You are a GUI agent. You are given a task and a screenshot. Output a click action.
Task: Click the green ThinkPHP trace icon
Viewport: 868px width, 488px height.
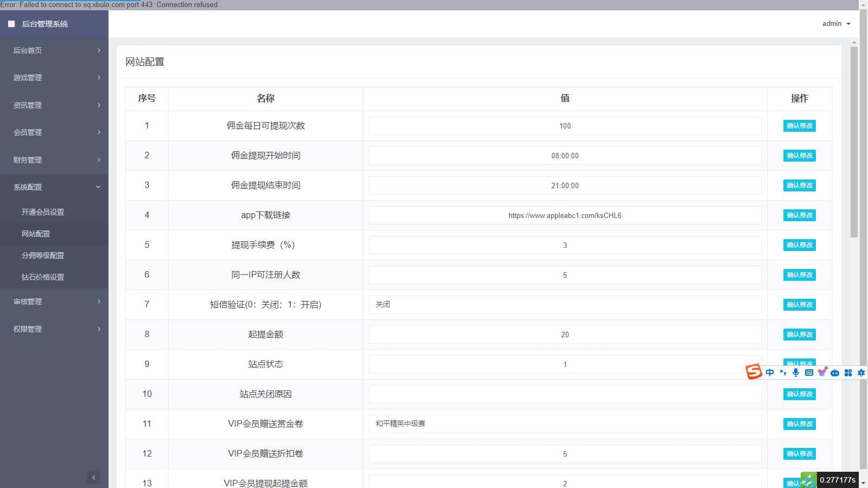(x=808, y=480)
